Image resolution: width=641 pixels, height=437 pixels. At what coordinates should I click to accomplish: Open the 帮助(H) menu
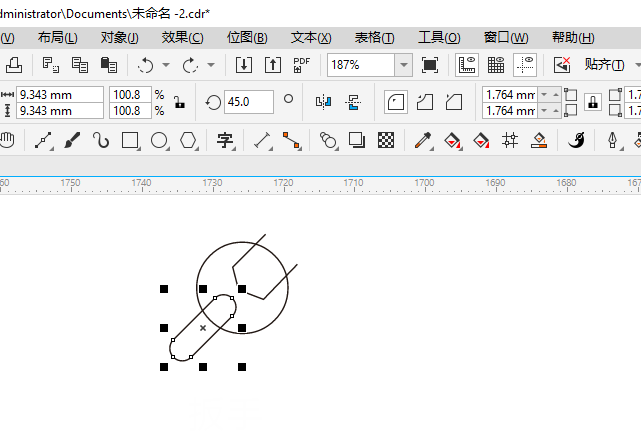click(x=573, y=38)
